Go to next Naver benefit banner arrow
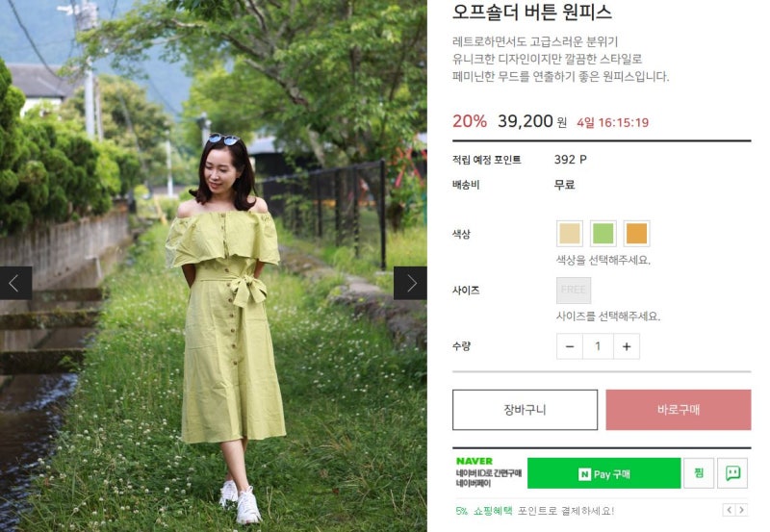770x532 pixels. pos(741,510)
